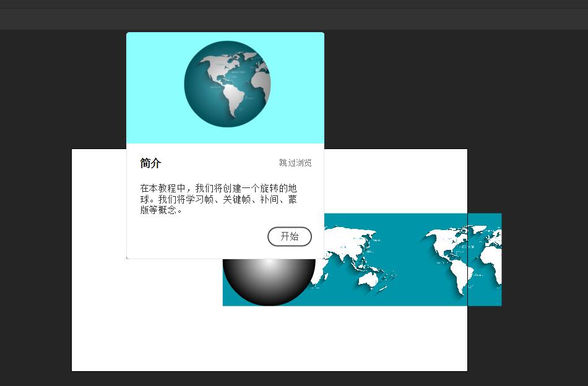The width and height of the screenshot is (588, 386).
Task: Click the globe preview image in dialog
Action: pos(227,84)
